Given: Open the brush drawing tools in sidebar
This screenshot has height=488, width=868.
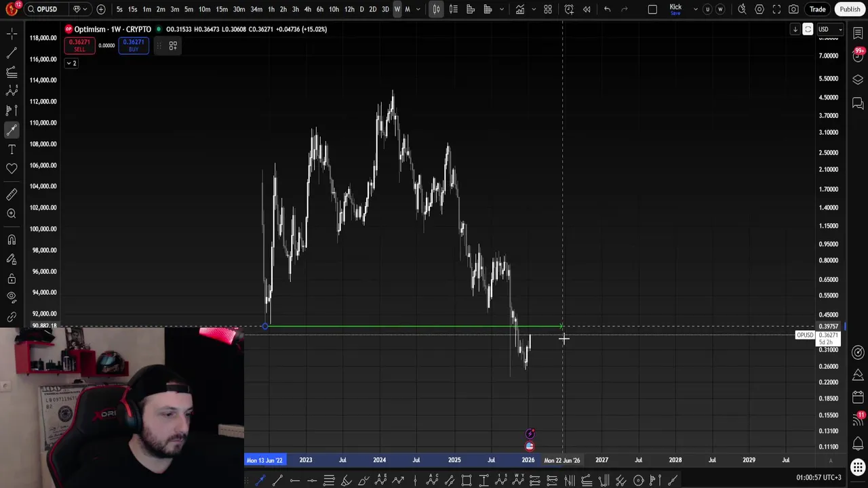Looking at the screenshot, I should (12, 130).
